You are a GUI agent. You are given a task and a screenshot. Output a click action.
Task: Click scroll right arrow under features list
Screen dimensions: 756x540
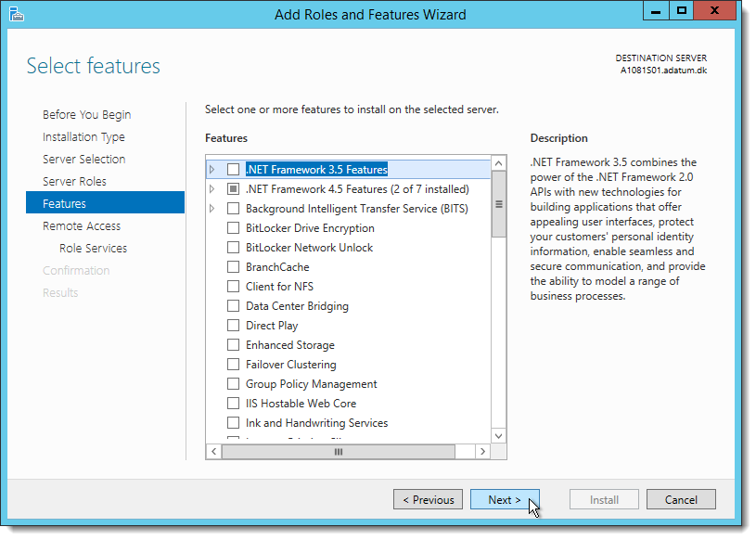coord(482,452)
